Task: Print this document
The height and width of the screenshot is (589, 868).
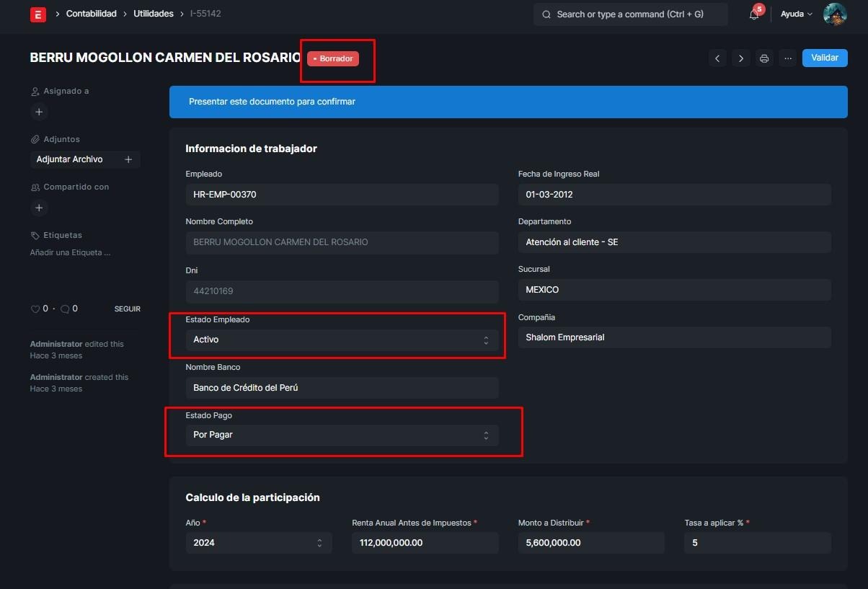Action: coord(764,58)
